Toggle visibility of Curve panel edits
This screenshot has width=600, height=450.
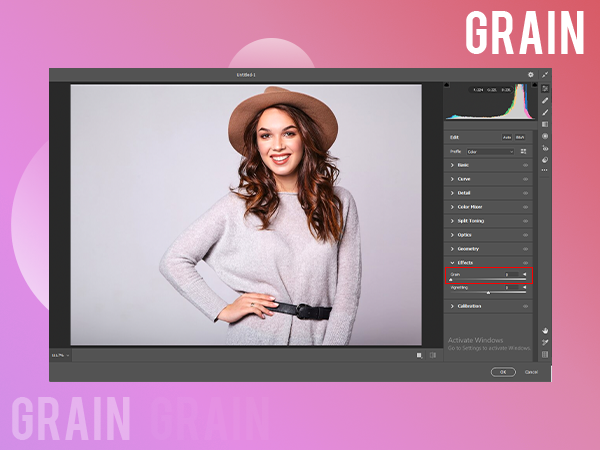pyautogui.click(x=525, y=179)
